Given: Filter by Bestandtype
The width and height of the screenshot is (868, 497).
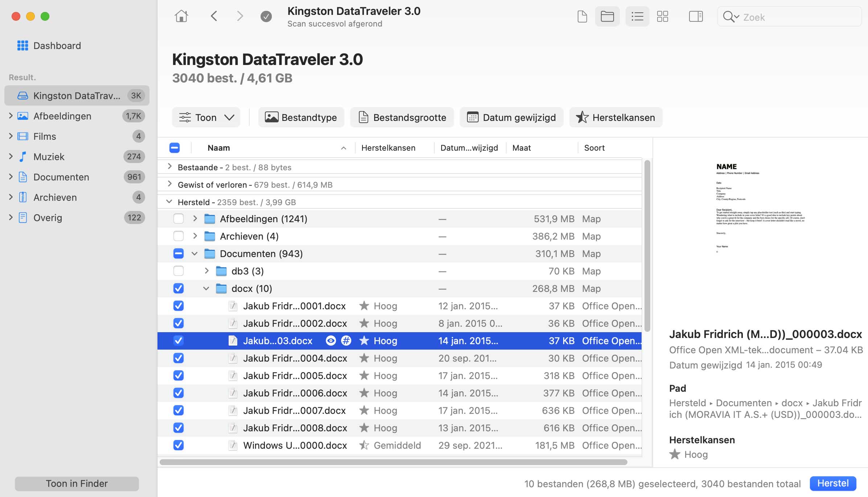Looking at the screenshot, I should coord(301,117).
